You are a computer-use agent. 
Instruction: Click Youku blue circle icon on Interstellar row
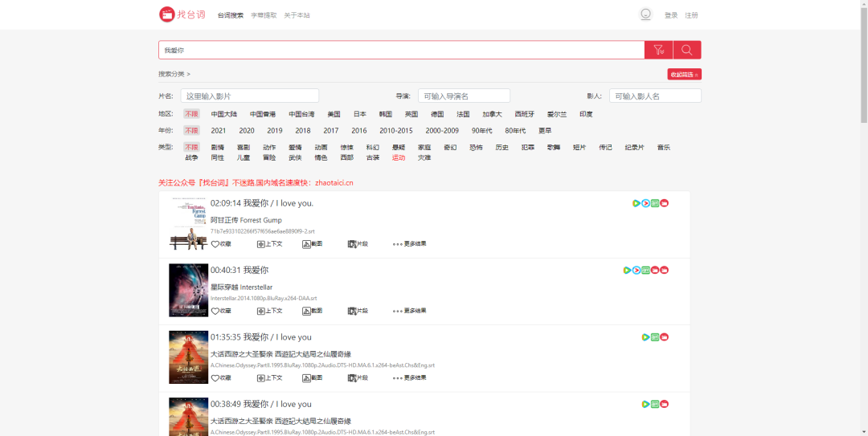coord(637,270)
